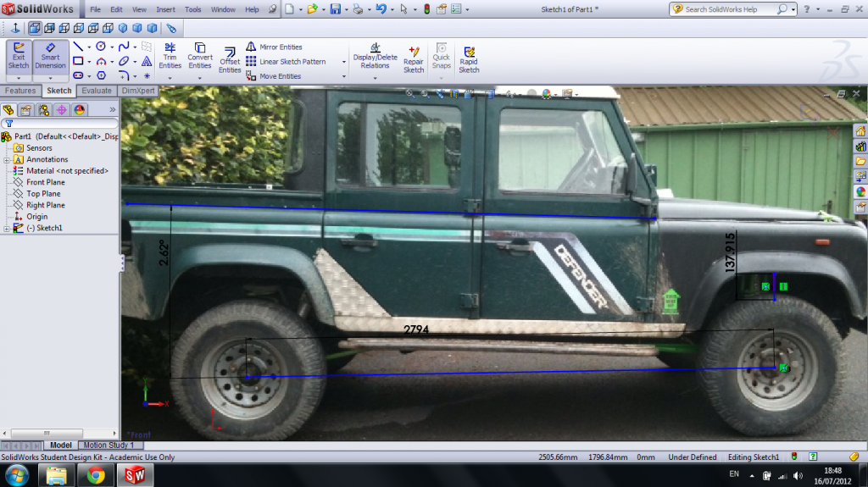Toggle the Normal To view orientation icon
Viewport: 868px width, 487px height.
click(x=15, y=28)
